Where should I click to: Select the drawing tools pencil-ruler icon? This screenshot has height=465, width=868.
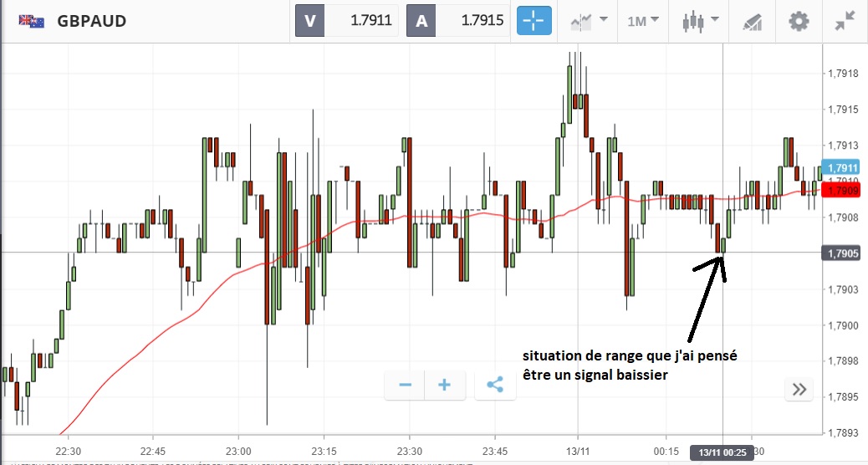point(753,22)
